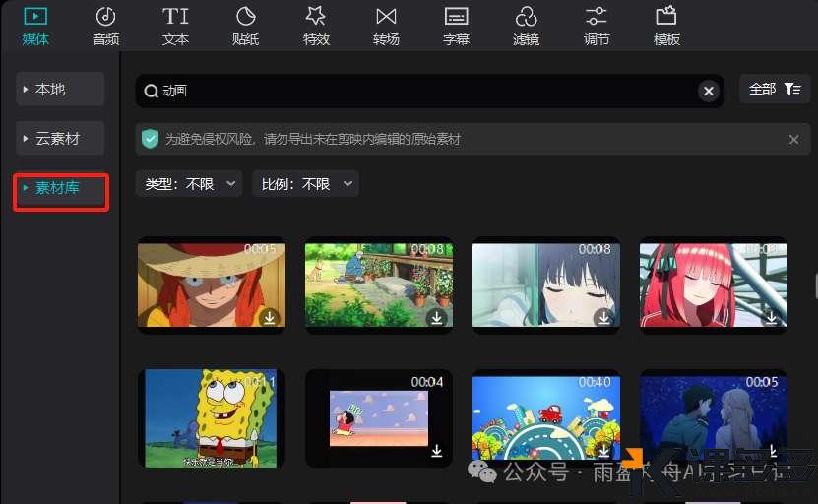This screenshot has width=818, height=504.
Task: Select the 00:40 cartoon city car thumbnail
Action: coord(546,417)
